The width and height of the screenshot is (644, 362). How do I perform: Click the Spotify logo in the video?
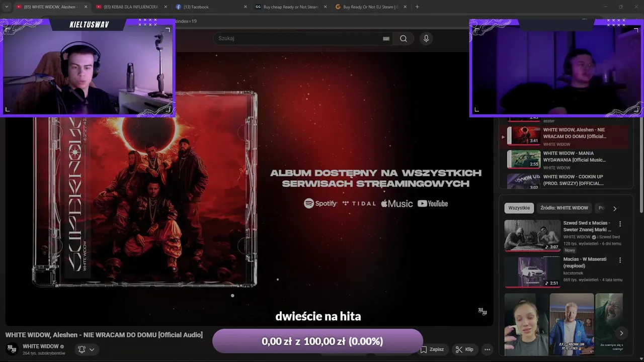click(320, 204)
